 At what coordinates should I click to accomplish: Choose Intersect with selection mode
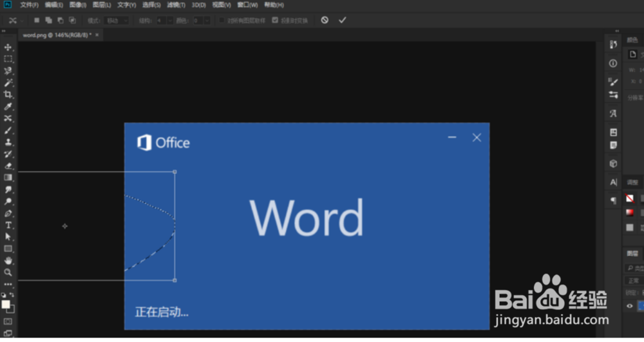tap(72, 20)
